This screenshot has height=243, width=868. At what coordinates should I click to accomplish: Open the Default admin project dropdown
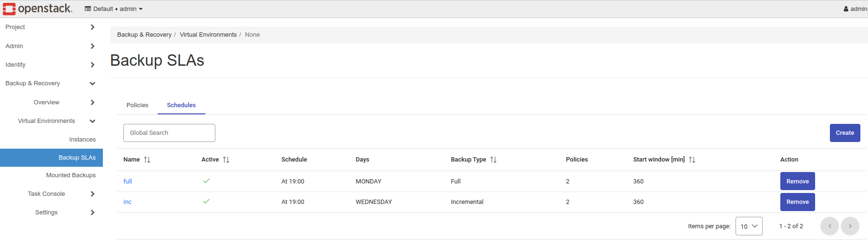click(114, 9)
